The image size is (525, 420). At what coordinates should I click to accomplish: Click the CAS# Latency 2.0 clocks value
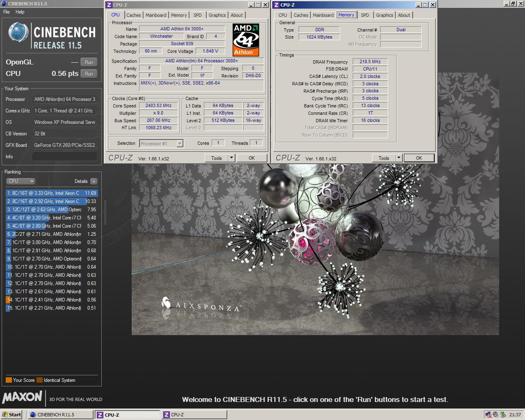tap(370, 77)
